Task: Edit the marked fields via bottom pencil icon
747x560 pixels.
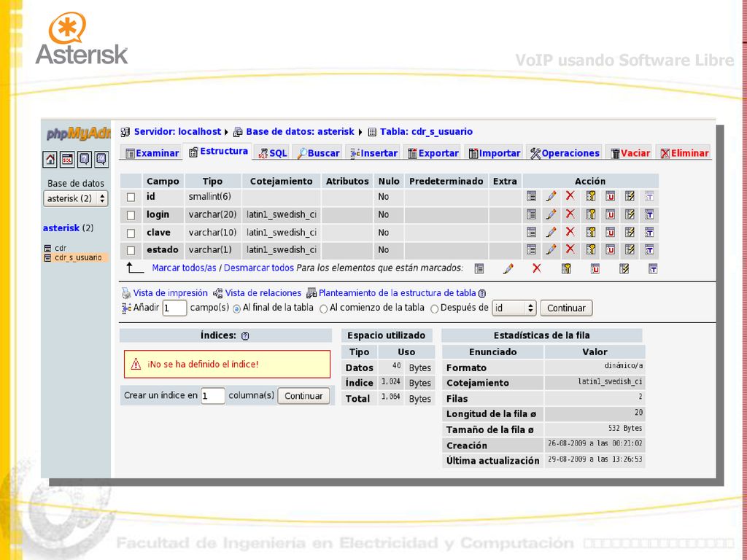Action: pyautogui.click(x=508, y=268)
